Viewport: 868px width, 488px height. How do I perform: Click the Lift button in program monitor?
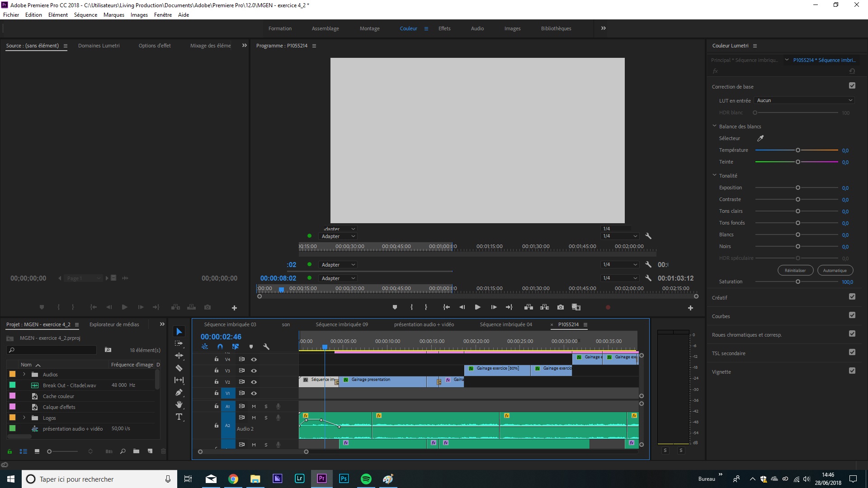coord(528,307)
